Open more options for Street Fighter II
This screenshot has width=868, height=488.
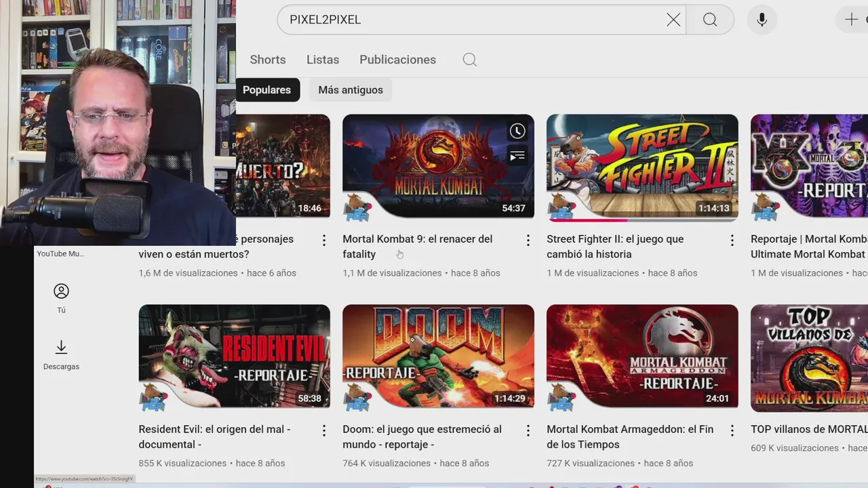pyautogui.click(x=732, y=240)
